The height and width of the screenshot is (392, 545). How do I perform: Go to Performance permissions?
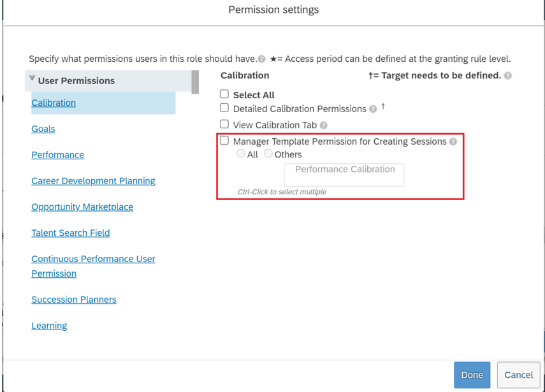[x=58, y=155]
